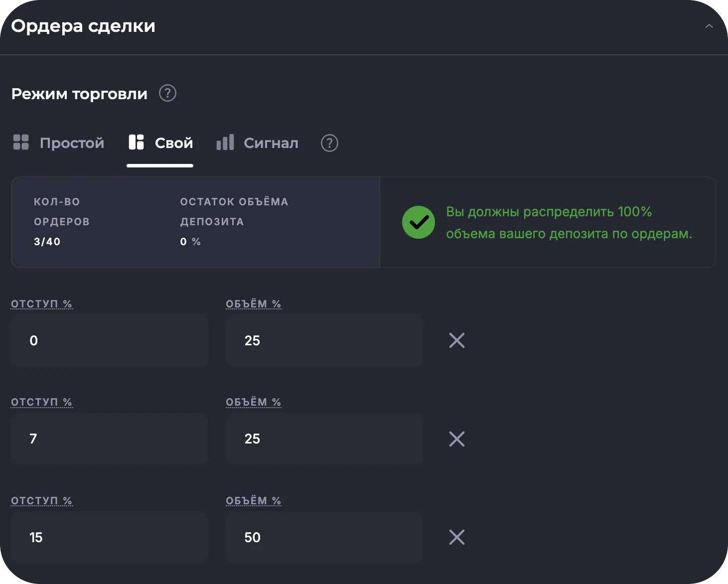Remove the first order with 0 offset
This screenshot has height=584, width=728.
(456, 341)
